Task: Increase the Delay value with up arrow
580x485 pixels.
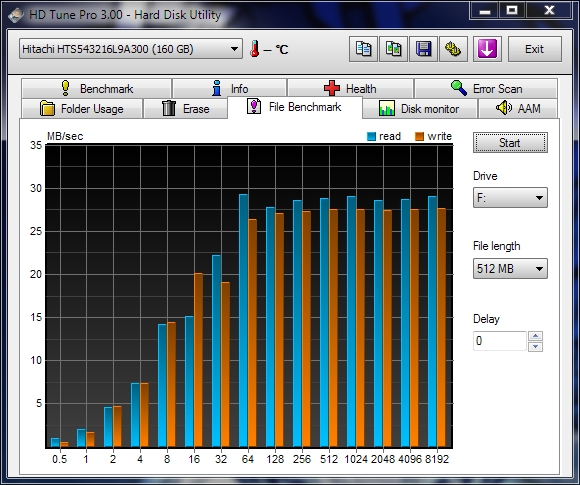Action: click(x=536, y=336)
